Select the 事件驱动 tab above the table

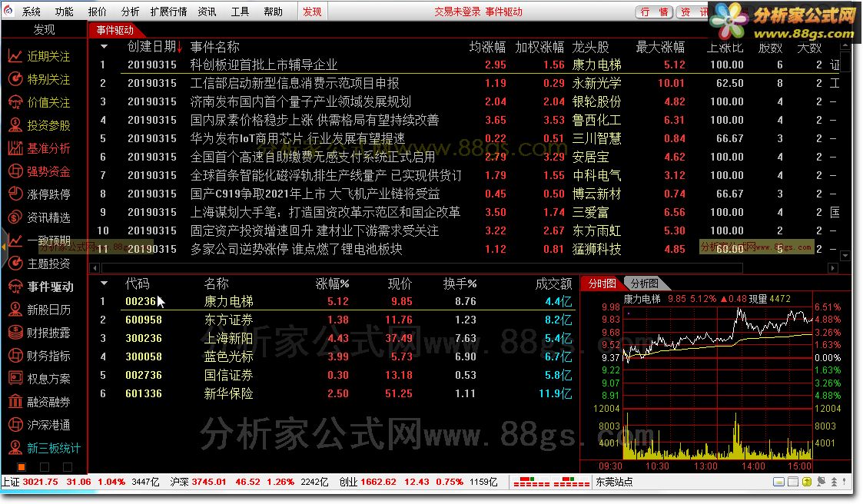click(115, 30)
